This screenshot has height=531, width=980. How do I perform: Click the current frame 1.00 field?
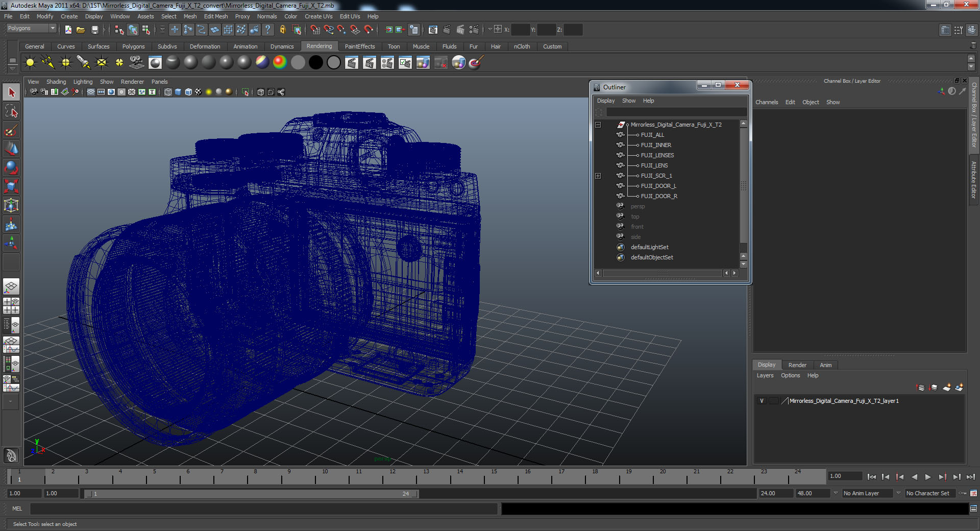tap(845, 476)
